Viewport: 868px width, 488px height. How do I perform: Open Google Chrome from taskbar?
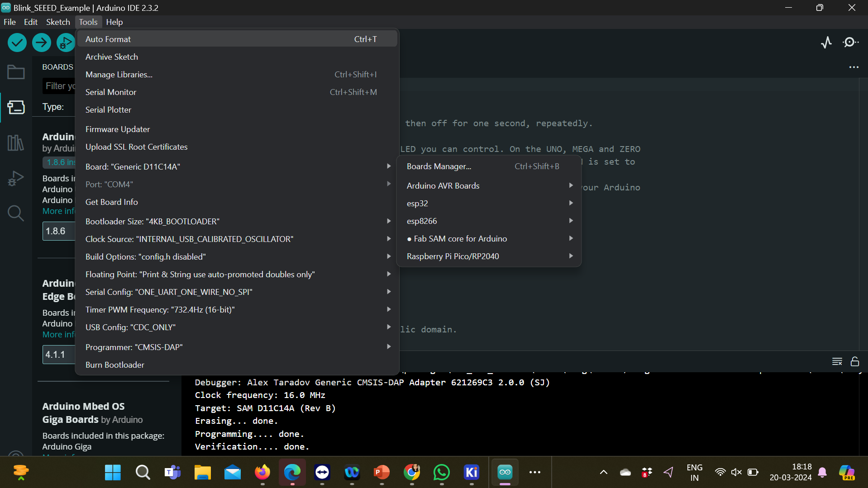point(411,472)
